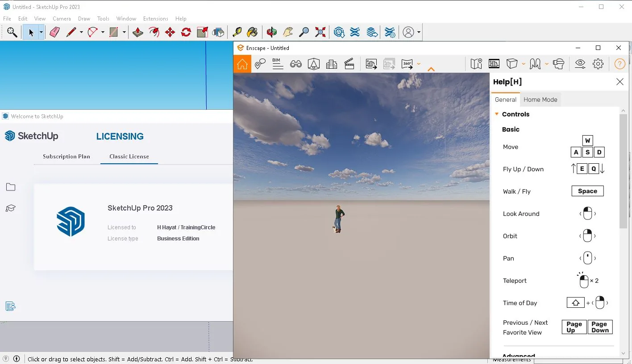Click the Enscape screenshot export icon
The height and width of the screenshot is (364, 632).
point(371,64)
